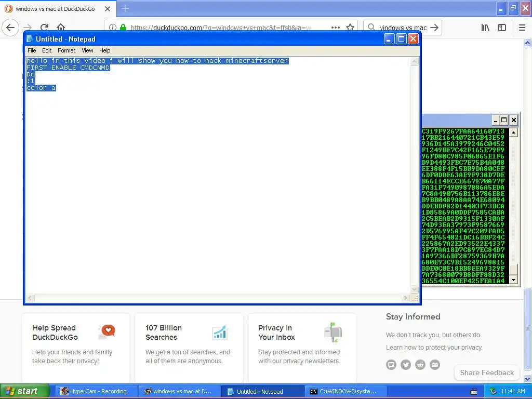Open the Notepad Edit menu
This screenshot has height=399, width=532.
[47, 50]
